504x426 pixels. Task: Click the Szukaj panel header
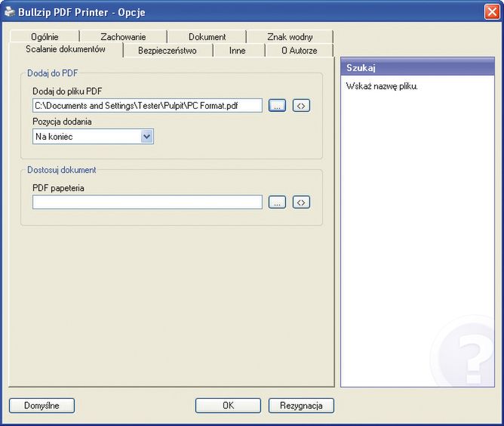(417, 67)
